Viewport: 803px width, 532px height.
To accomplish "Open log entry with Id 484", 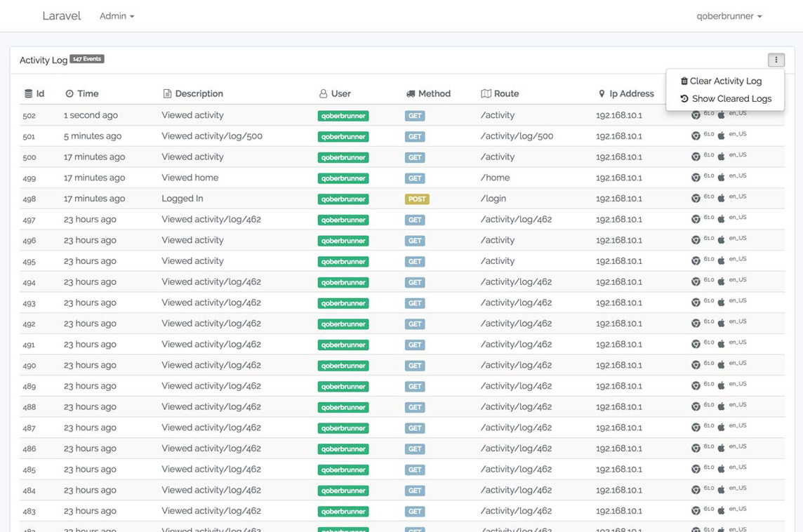I will pyautogui.click(x=29, y=491).
